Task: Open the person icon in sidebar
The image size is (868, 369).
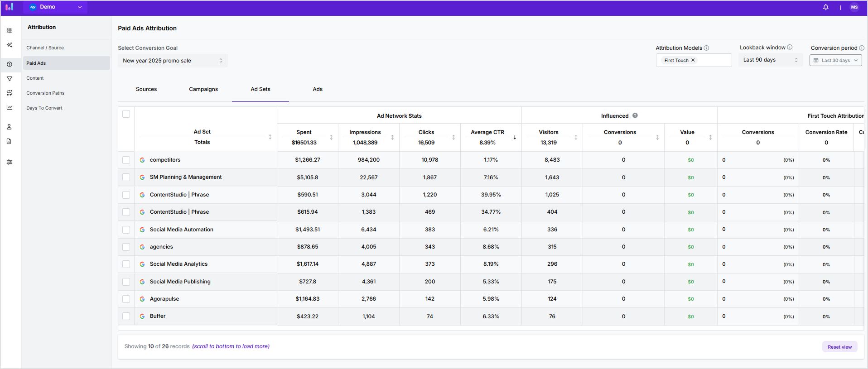Action: [9, 127]
